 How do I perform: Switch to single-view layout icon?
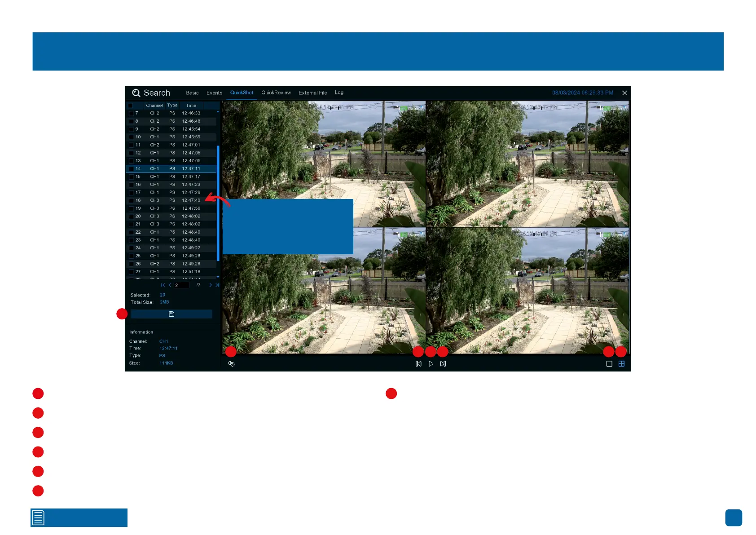point(609,364)
